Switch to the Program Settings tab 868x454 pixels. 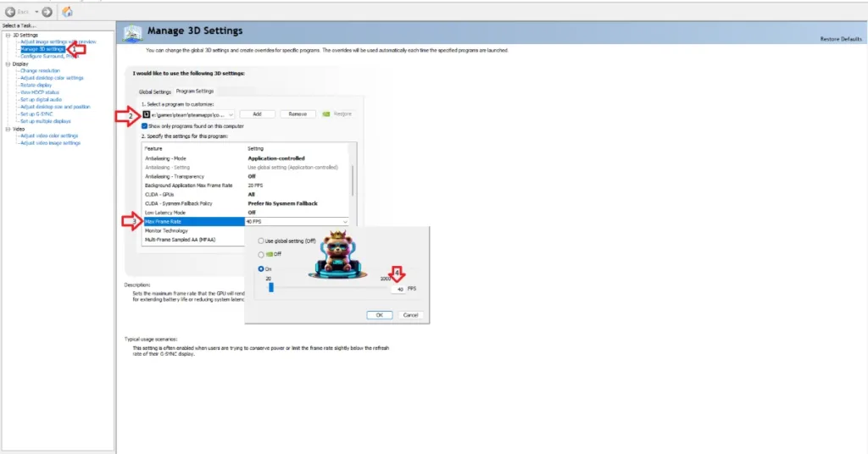[195, 91]
